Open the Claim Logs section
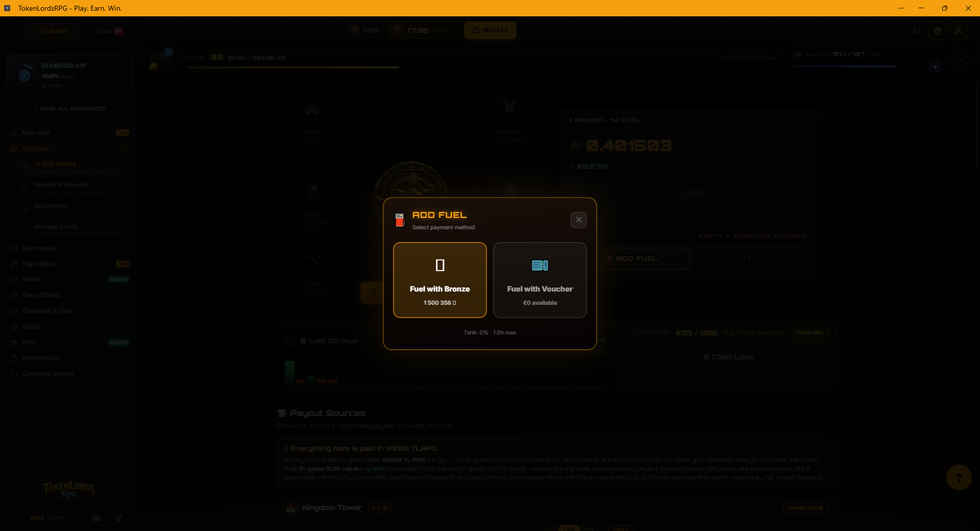980x531 pixels. click(728, 357)
